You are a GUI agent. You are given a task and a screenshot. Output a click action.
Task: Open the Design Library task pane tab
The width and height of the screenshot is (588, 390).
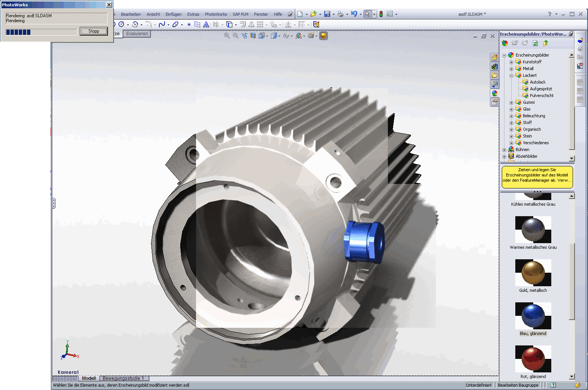495,66
